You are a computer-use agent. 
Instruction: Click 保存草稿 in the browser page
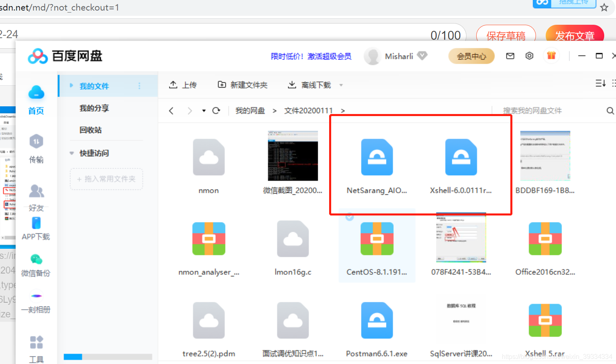coord(506,35)
